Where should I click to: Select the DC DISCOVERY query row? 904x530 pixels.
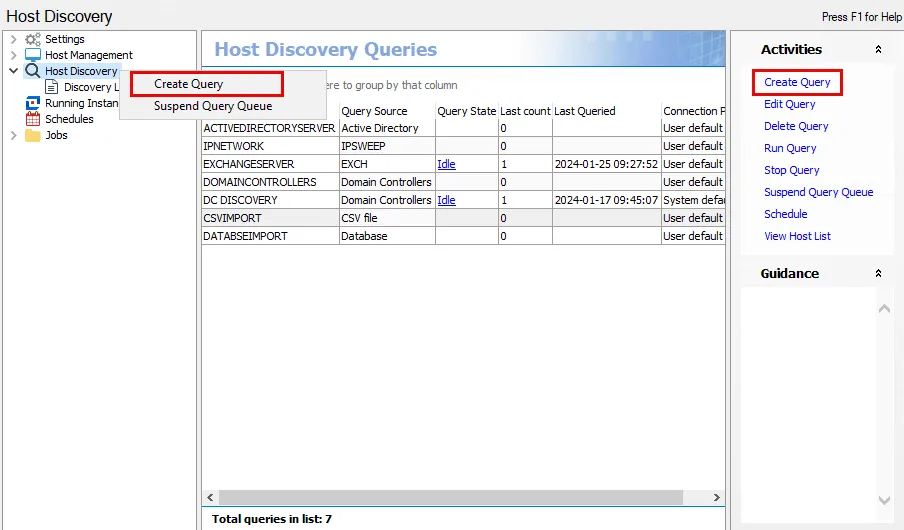coord(464,200)
